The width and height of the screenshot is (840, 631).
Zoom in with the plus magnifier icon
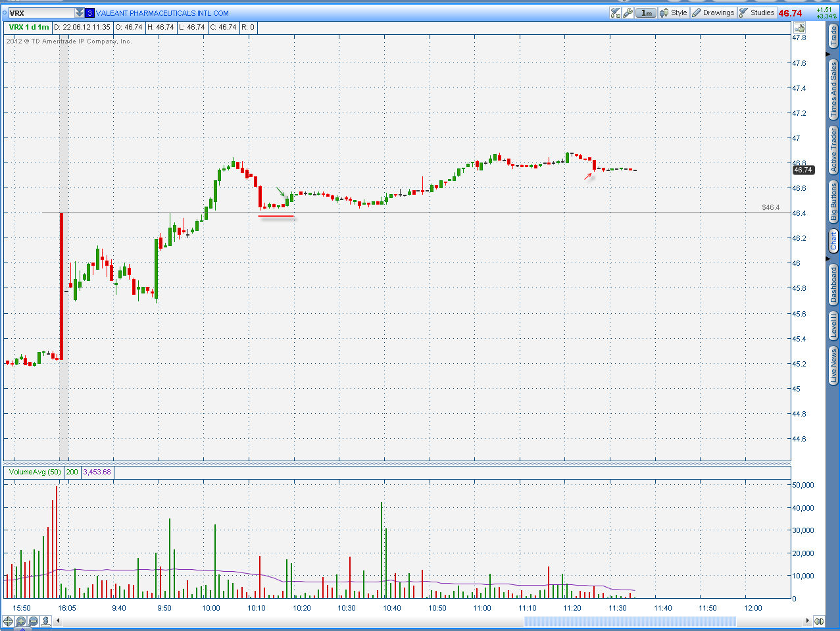coord(21,621)
